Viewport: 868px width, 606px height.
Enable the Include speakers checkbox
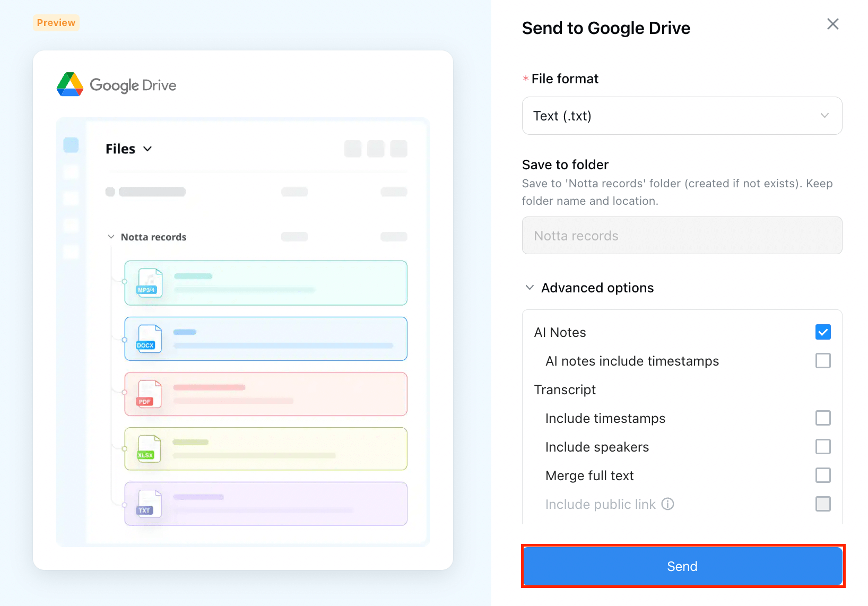[x=823, y=447]
